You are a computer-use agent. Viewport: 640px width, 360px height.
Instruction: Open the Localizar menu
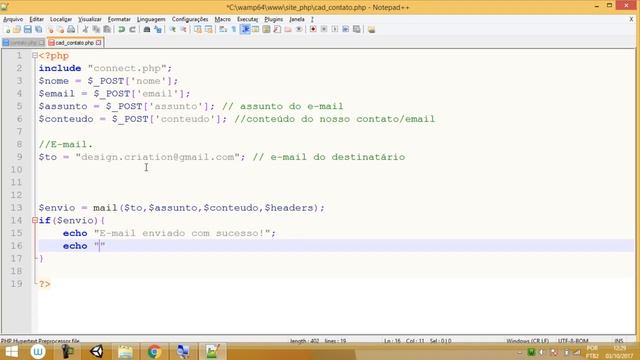point(61,19)
